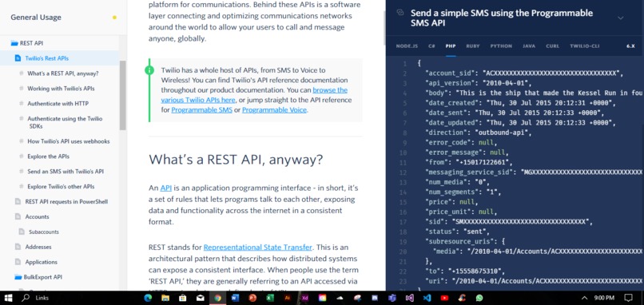The width and height of the screenshot is (644, 305).
Task: Switch to the RUBY code tab
Action: click(x=473, y=46)
